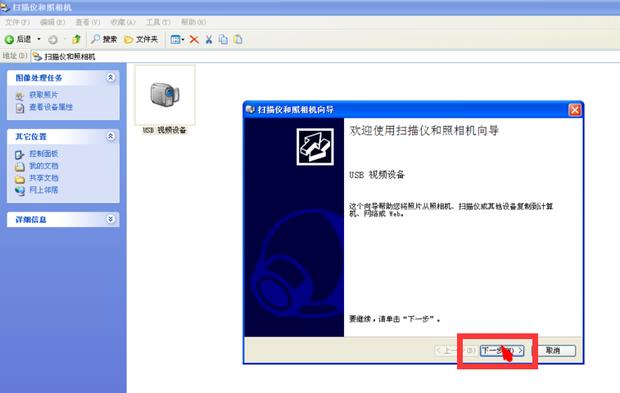
Task: Click the 控制面板 control panel icon
Action: point(20,155)
